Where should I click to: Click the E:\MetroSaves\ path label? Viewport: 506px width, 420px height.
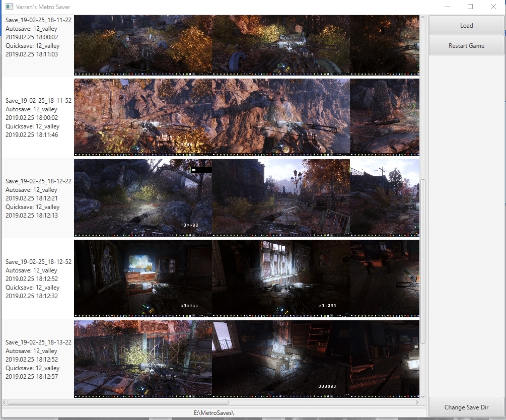(214, 412)
